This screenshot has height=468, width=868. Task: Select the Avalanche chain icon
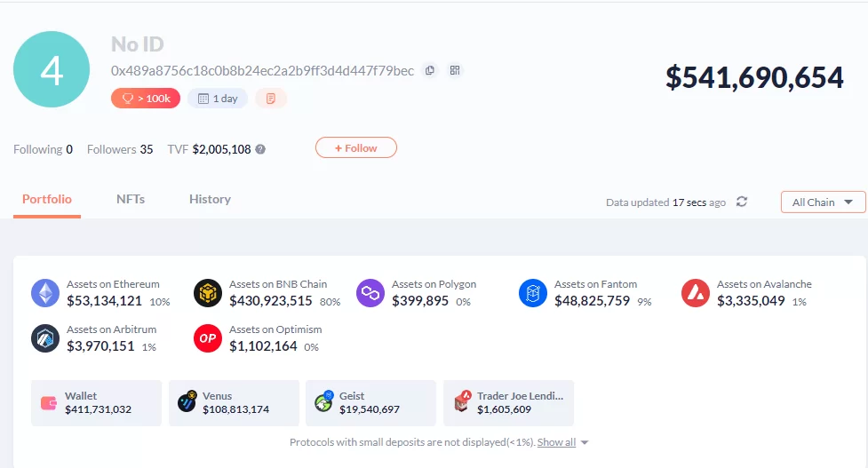696,293
